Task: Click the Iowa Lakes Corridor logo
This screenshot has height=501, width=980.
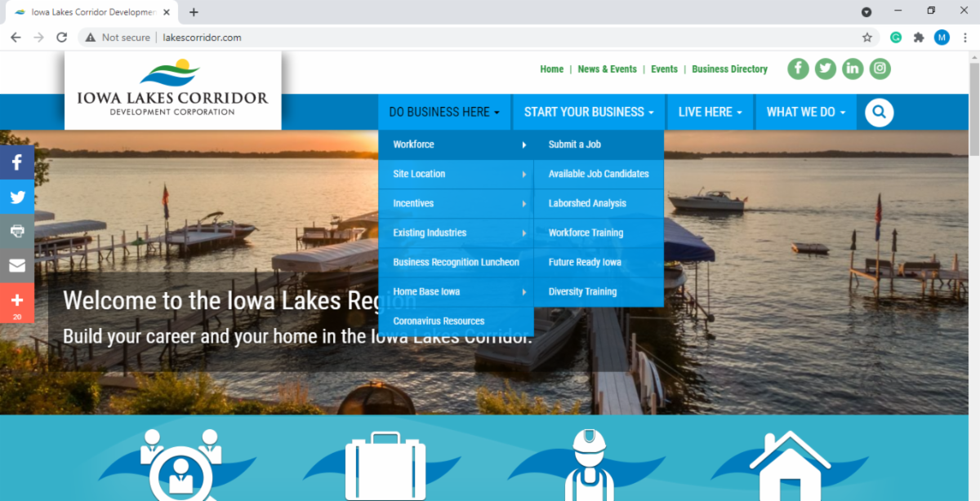Action: pyautogui.click(x=172, y=90)
